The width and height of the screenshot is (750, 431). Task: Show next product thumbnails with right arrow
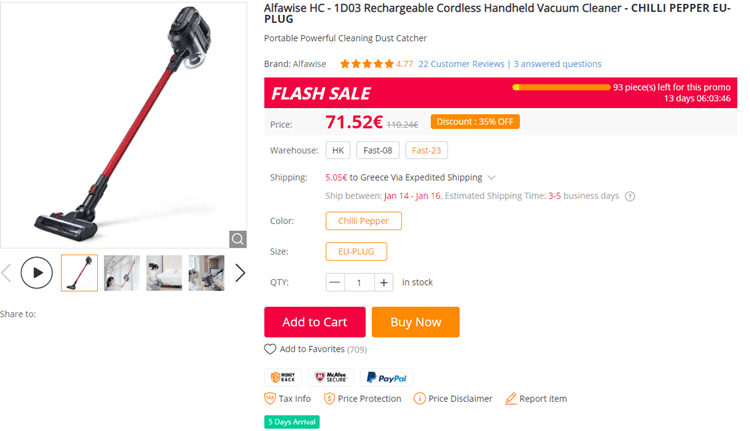240,273
